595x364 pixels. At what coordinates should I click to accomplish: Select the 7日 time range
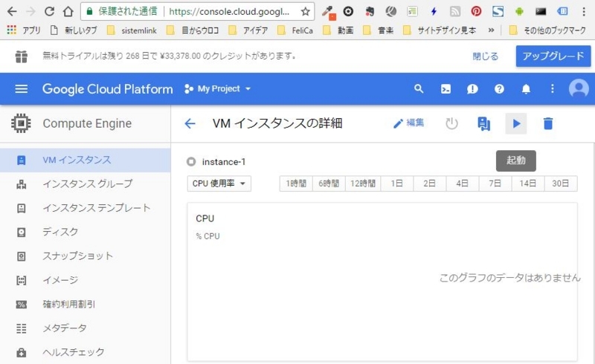(495, 183)
